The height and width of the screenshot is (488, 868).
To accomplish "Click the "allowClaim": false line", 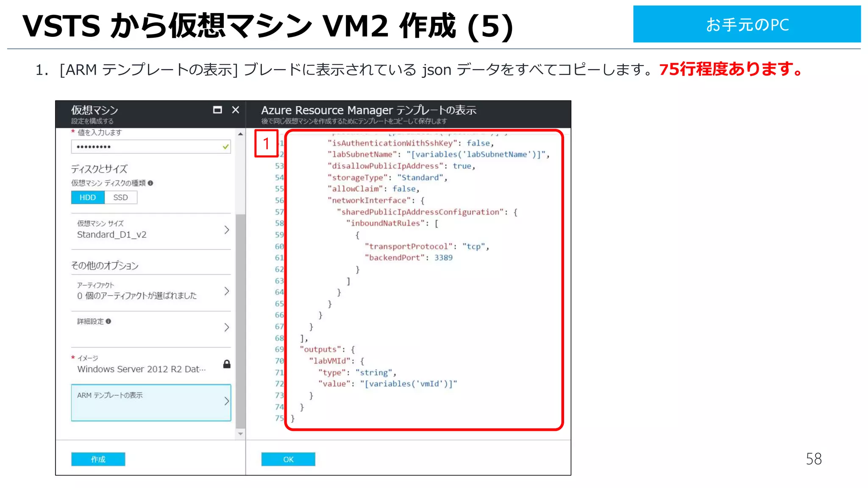I will (x=373, y=189).
